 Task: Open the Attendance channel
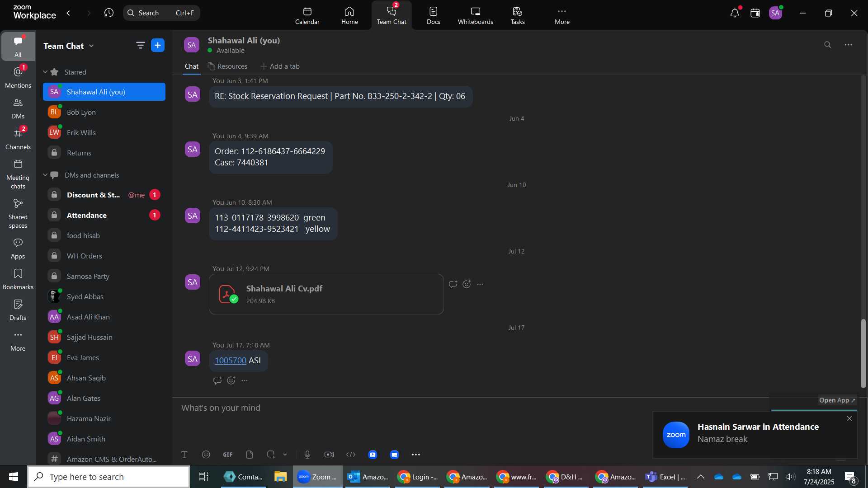[x=104, y=215]
